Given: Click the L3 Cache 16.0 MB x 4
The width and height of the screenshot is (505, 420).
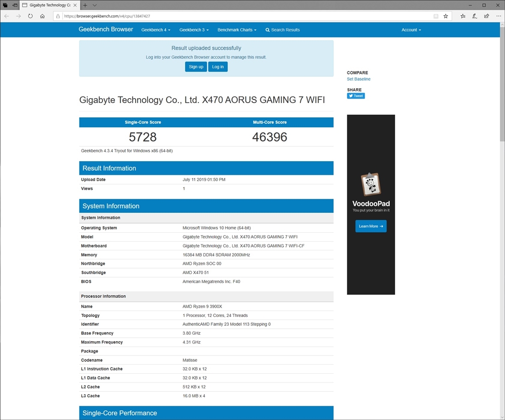Looking at the screenshot, I should click(194, 396).
